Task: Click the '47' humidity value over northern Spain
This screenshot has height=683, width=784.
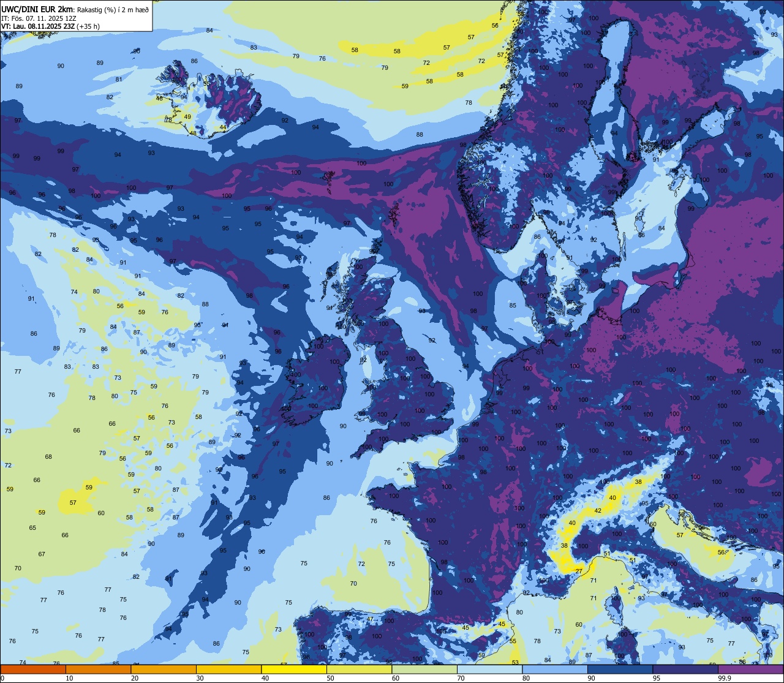Action: tap(370, 619)
